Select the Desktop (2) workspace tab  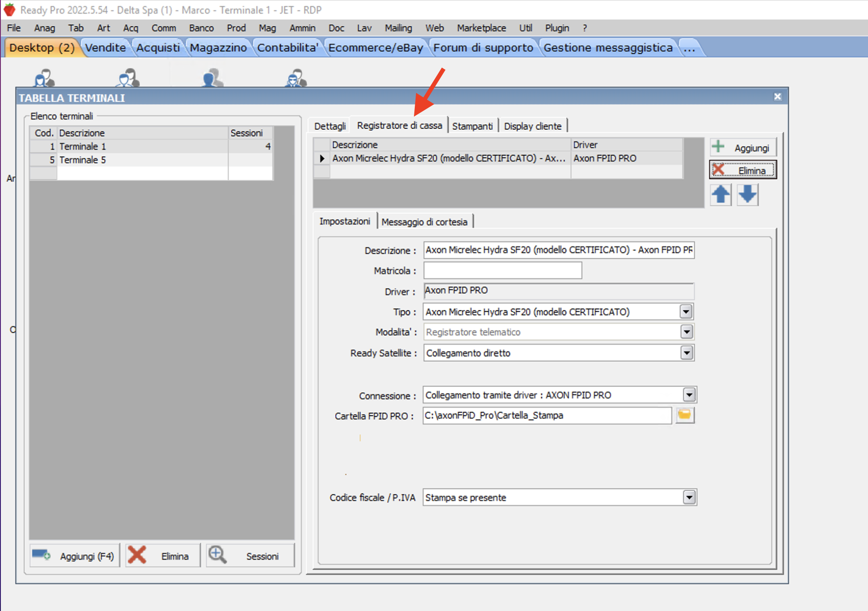pos(42,47)
